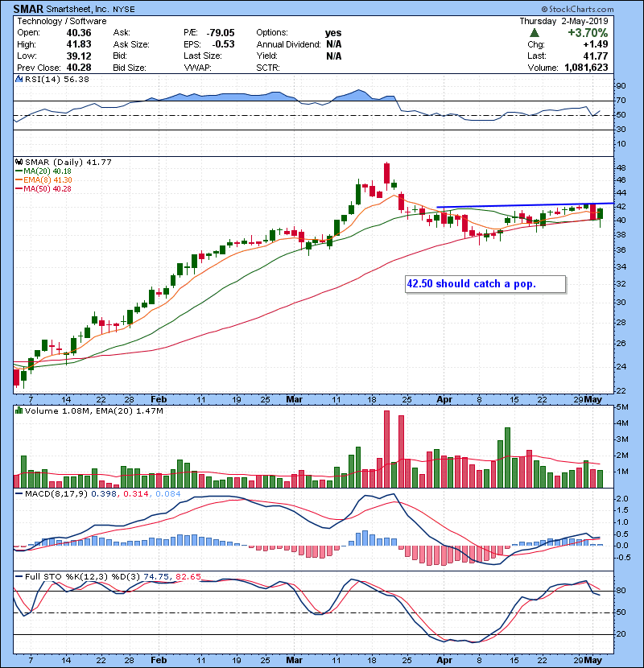Select the stochastic %D value 82.65
644x668 pixels.
click(188, 577)
